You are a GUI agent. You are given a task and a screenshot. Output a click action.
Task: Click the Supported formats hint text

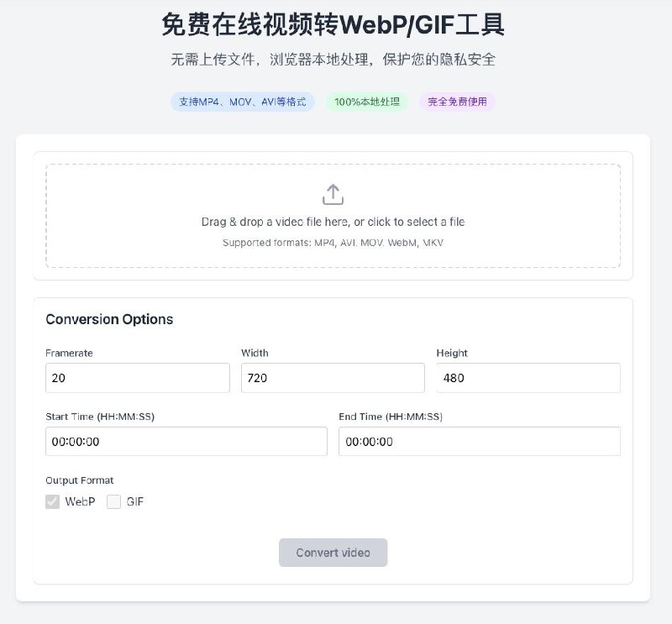tap(333, 243)
